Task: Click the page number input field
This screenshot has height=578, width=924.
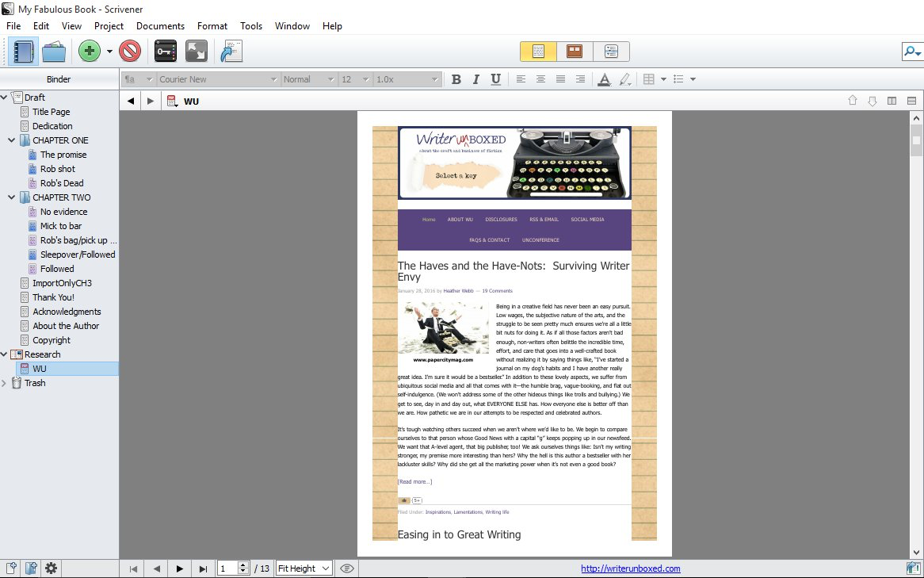Action: (x=227, y=568)
